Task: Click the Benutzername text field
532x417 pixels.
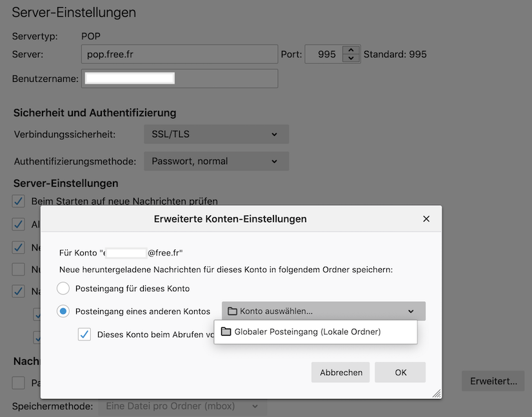Action: (x=179, y=79)
